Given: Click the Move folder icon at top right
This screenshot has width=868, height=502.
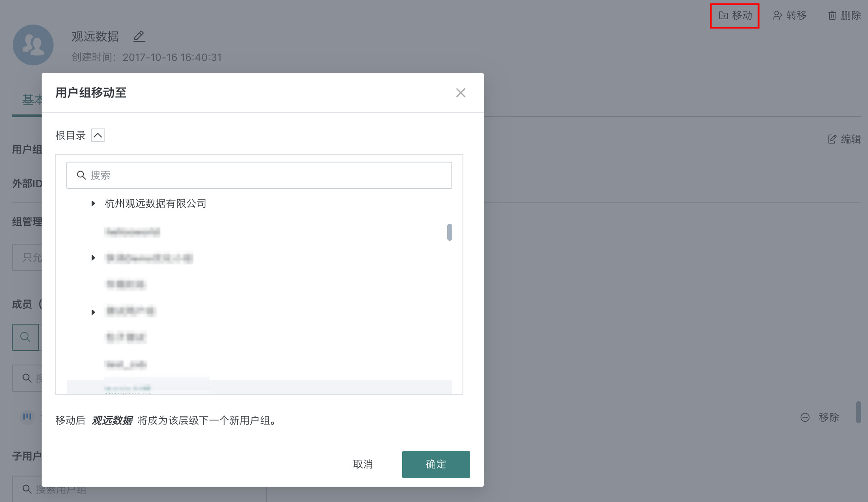Looking at the screenshot, I should pos(723,16).
